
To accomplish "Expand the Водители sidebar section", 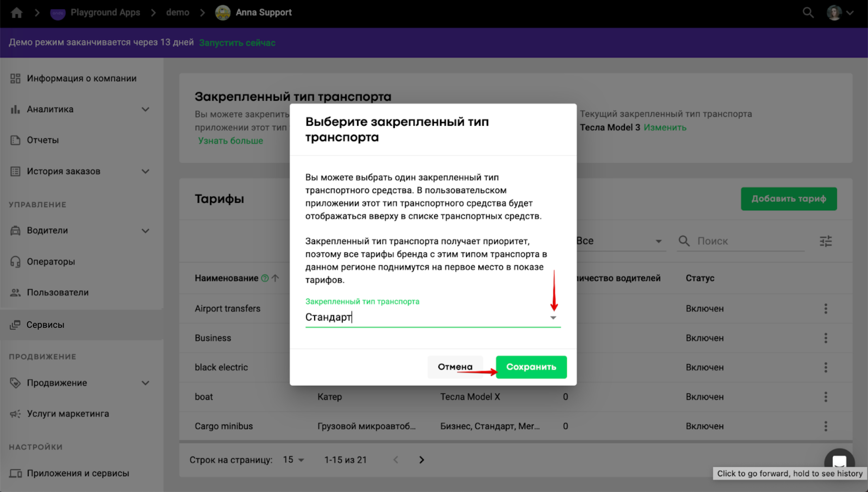I will (x=145, y=231).
